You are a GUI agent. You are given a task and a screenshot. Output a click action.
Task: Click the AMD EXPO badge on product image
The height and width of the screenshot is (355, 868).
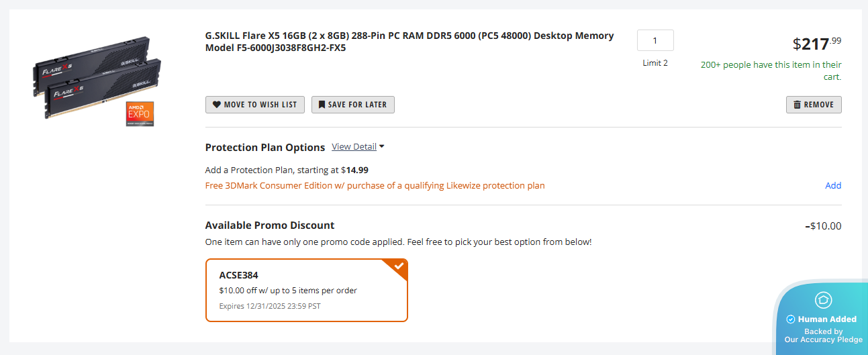tap(140, 114)
